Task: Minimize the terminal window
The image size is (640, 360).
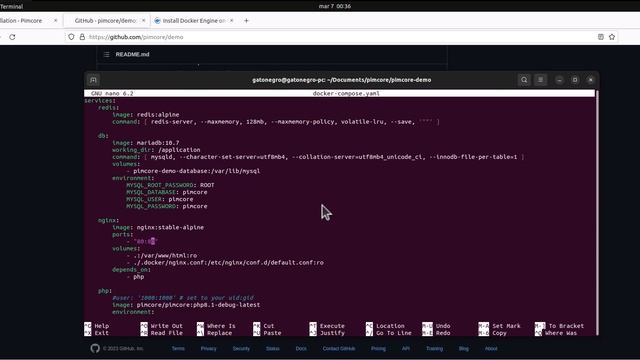Action: click(559, 80)
